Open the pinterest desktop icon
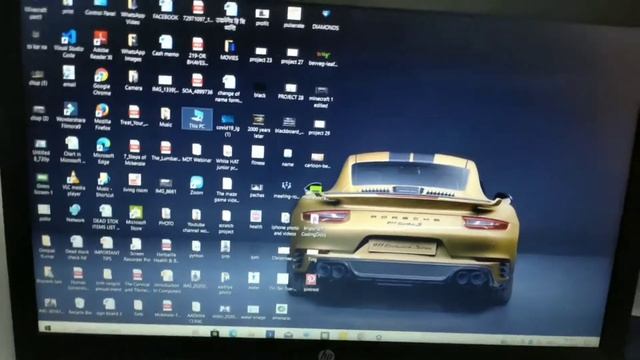 (311, 282)
